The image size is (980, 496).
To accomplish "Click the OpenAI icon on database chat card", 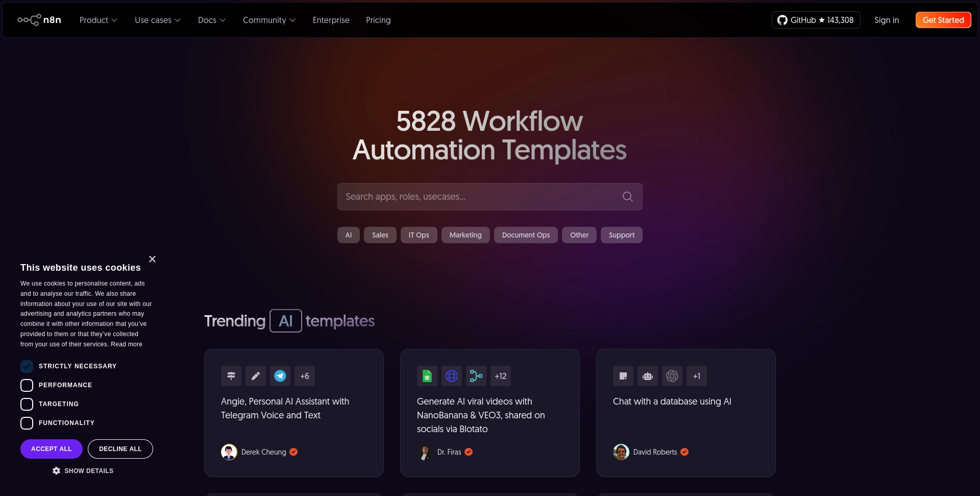I will (672, 376).
